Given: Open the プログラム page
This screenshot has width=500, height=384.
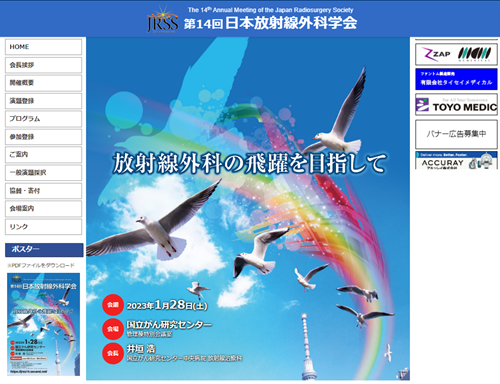Looking at the screenshot, I should tap(43, 119).
